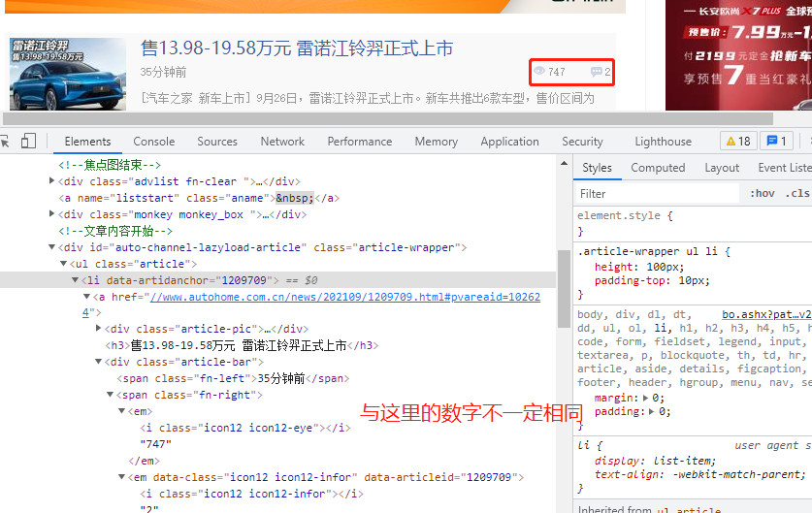812x513 pixels.
Task: Collapse the ul class article node
Action: point(63,264)
